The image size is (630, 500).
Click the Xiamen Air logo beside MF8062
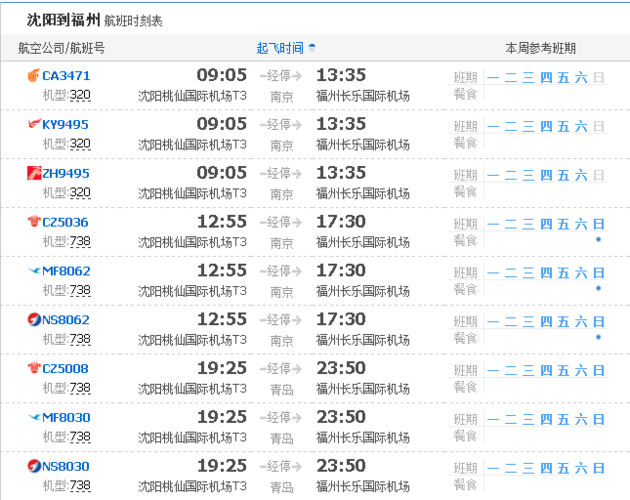click(34, 270)
